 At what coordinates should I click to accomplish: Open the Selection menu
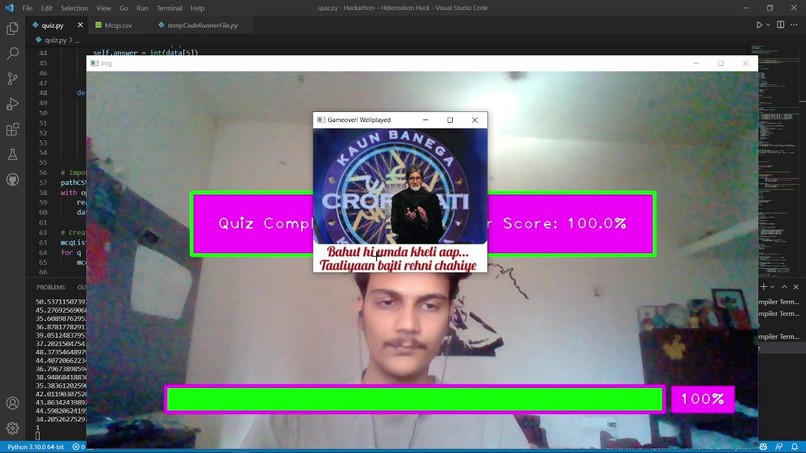pyautogui.click(x=74, y=8)
